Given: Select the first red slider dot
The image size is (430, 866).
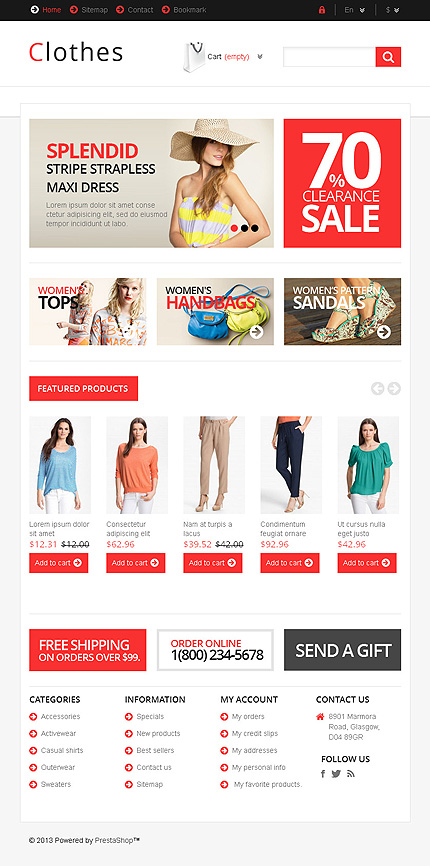Looking at the screenshot, I should tap(234, 228).
